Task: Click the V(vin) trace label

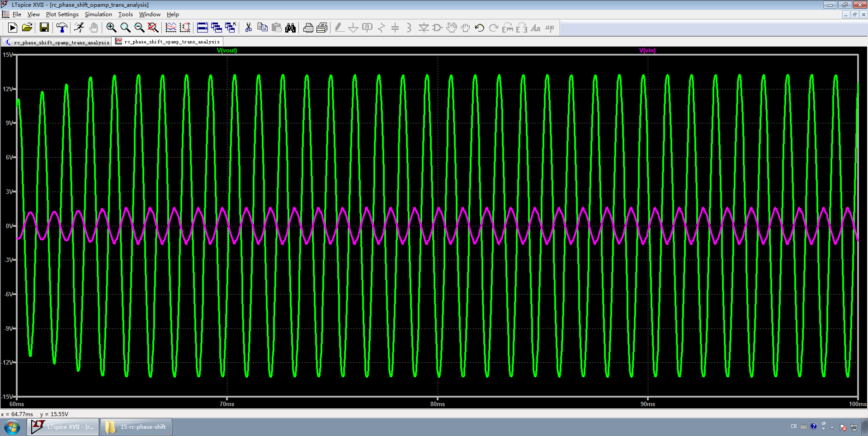Action: [647, 50]
